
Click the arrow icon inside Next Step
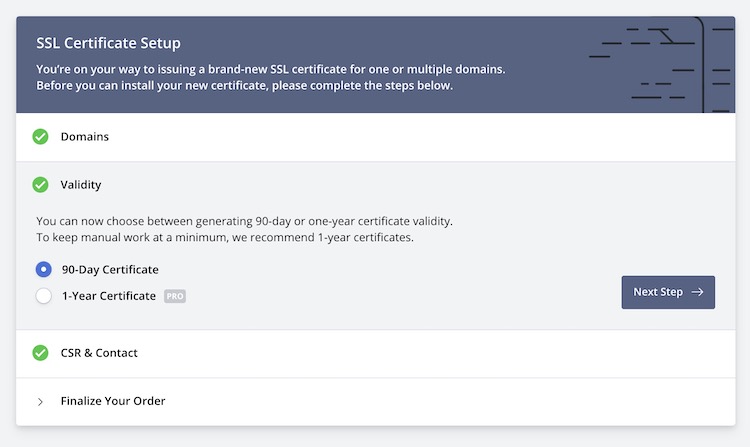tap(697, 292)
